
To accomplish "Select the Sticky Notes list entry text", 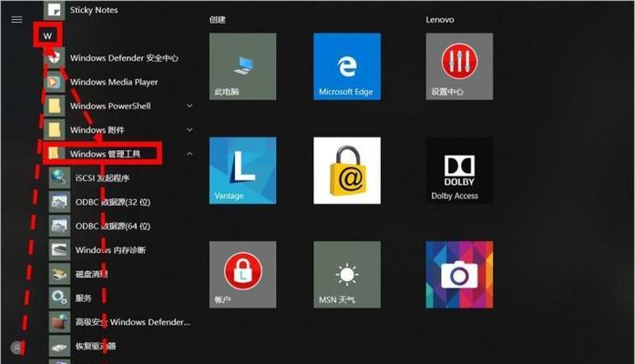I will pyautogui.click(x=94, y=10).
